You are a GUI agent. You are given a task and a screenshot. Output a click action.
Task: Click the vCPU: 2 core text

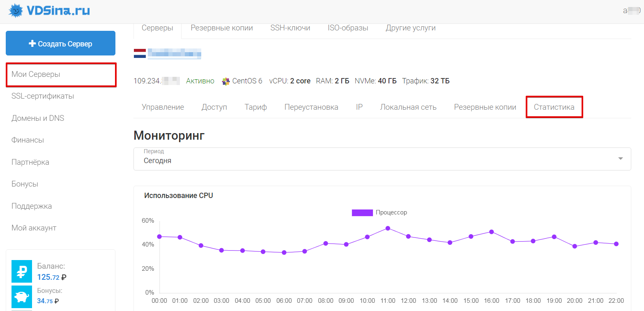[x=290, y=81]
